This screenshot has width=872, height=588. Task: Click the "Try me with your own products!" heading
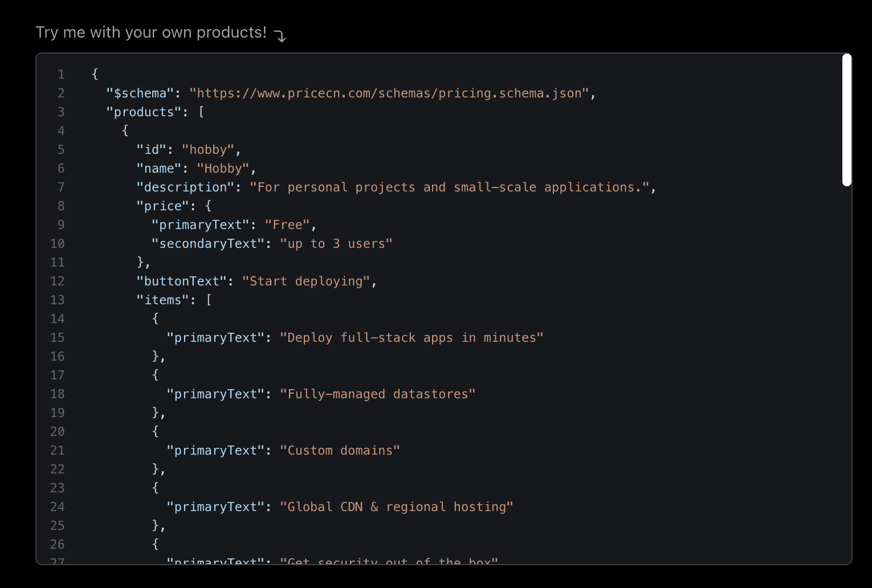[151, 32]
